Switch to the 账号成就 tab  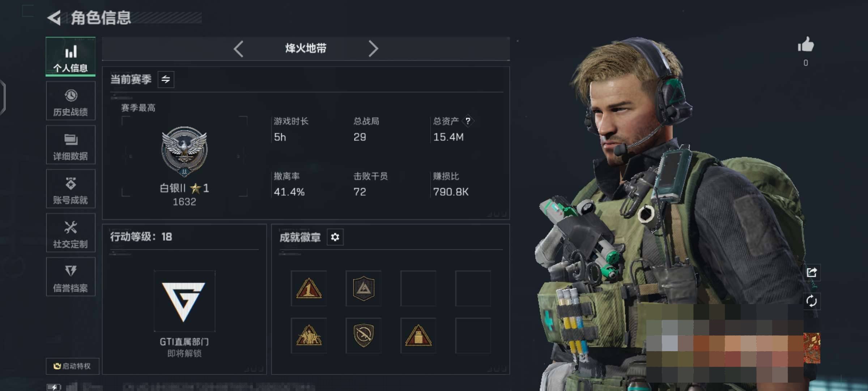[71, 189]
